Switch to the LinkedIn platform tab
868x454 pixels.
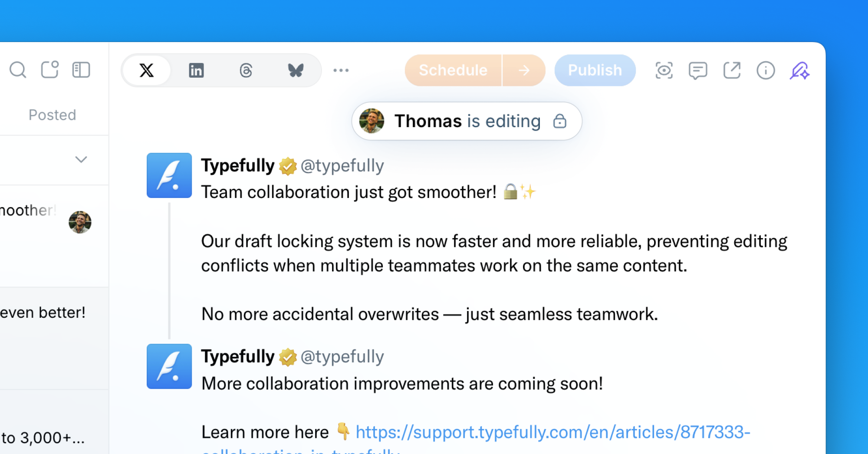[x=196, y=70]
